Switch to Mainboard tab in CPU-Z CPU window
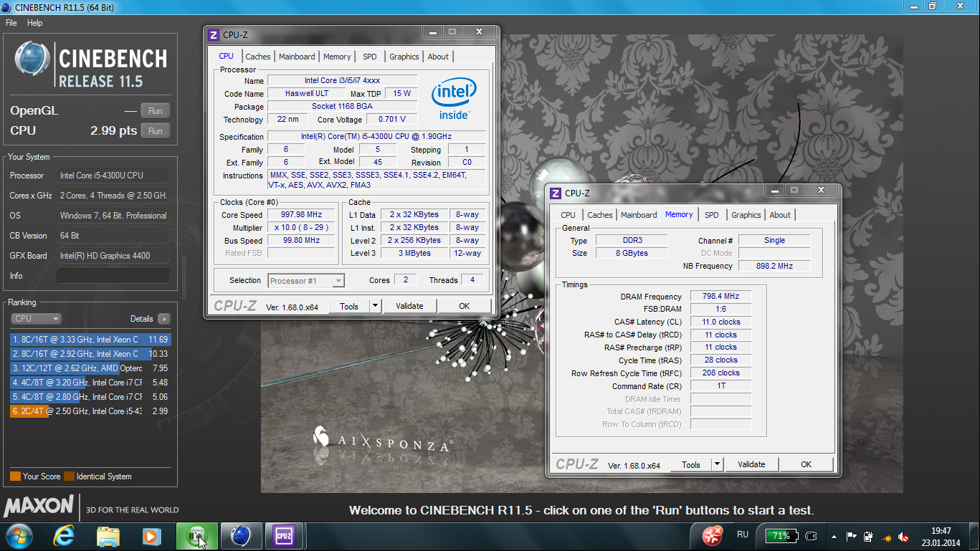Viewport: 980px width, 551px height. coord(297,57)
